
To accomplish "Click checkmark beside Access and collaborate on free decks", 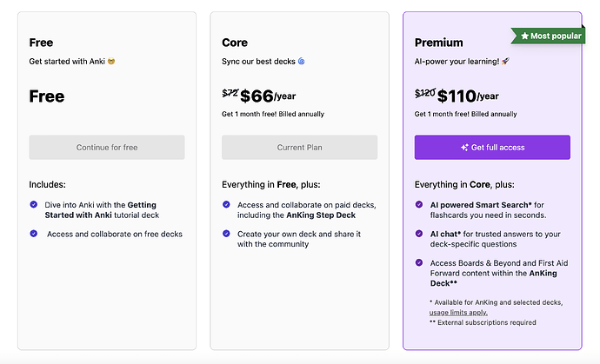I will 34,234.
